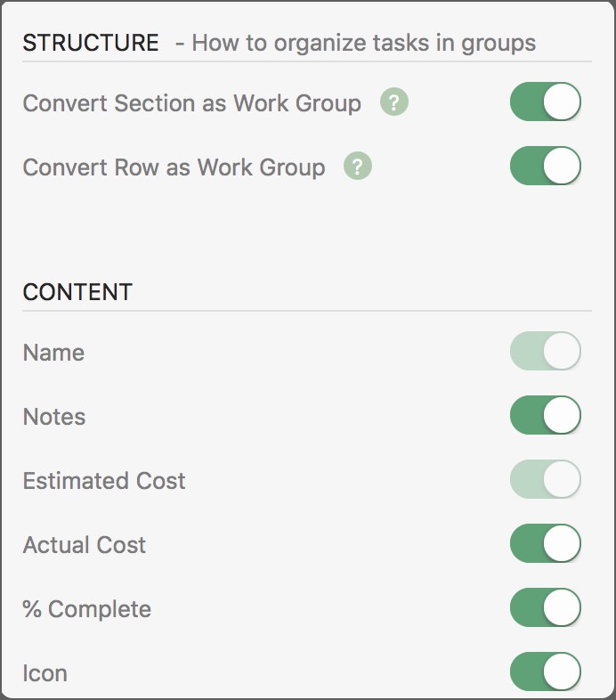Toggle the Estimated Cost switch
616x700 pixels.
click(x=545, y=480)
